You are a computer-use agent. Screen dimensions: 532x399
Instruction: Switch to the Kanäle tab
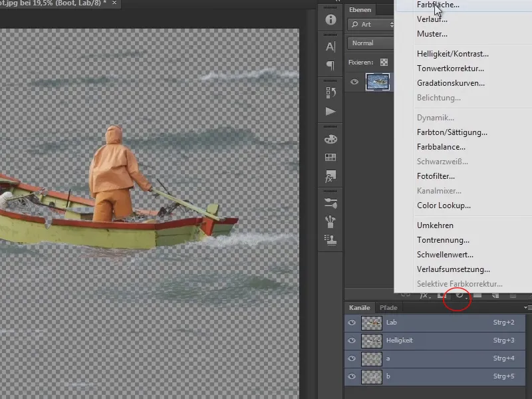(x=359, y=308)
